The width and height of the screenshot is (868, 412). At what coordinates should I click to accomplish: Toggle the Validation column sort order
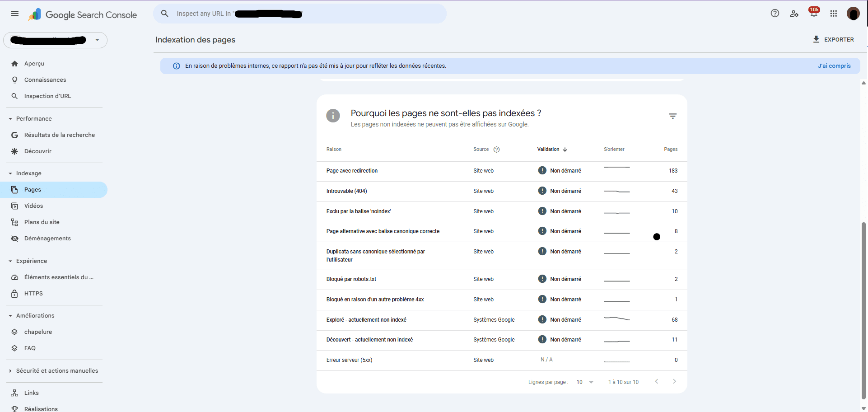click(x=565, y=149)
